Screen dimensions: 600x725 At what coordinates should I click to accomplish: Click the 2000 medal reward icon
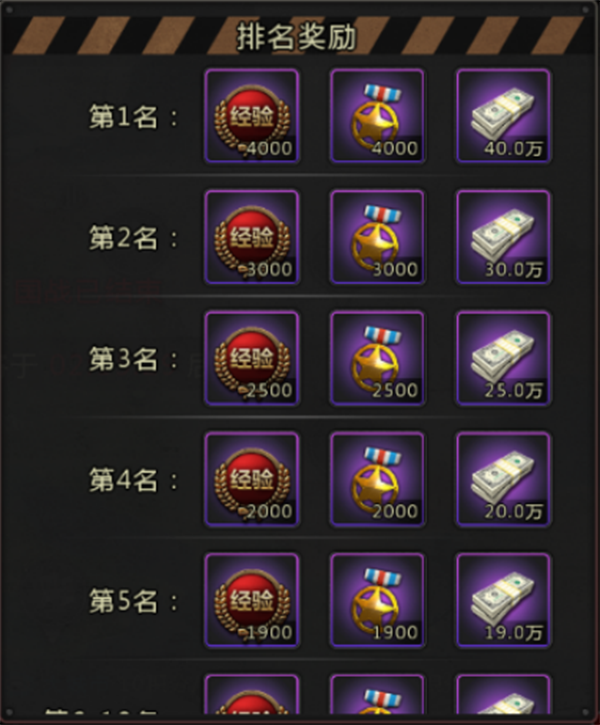point(377,479)
